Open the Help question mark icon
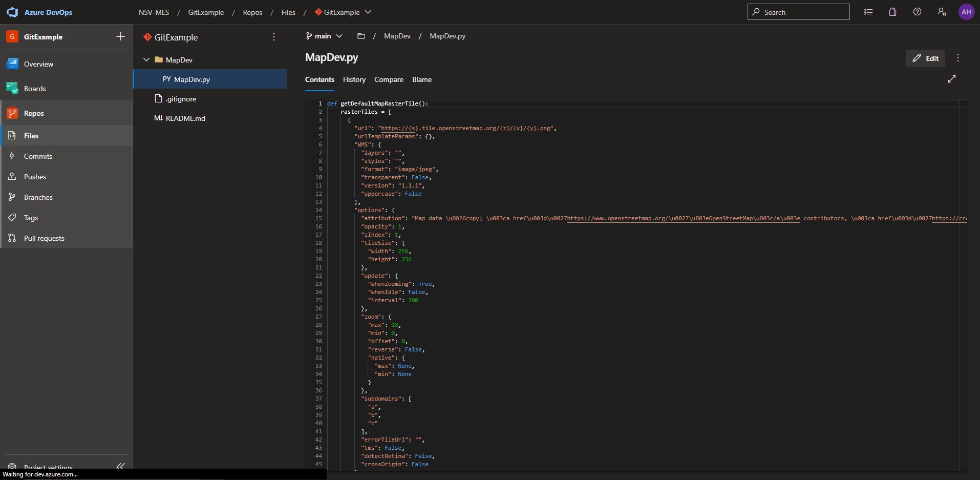 tap(917, 11)
